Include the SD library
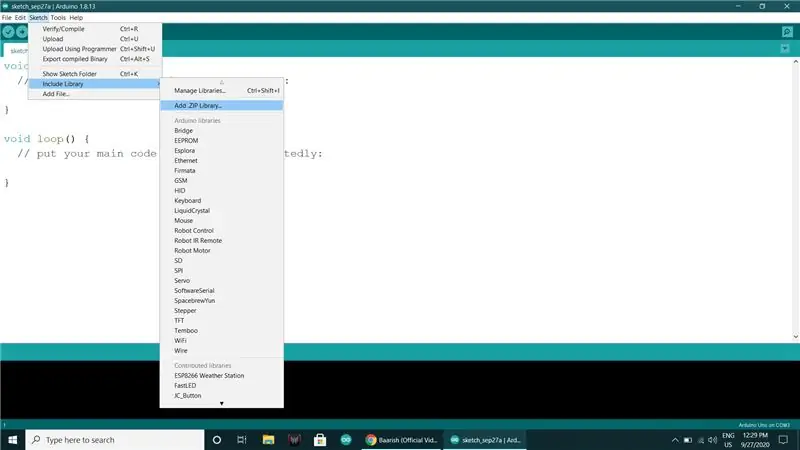Image resolution: width=800 pixels, height=450 pixels. [221, 261]
